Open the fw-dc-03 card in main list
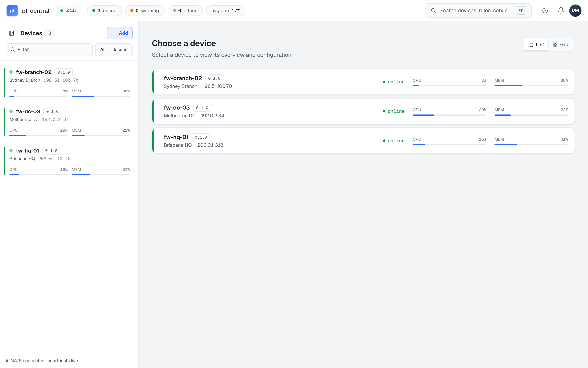 [x=363, y=111]
